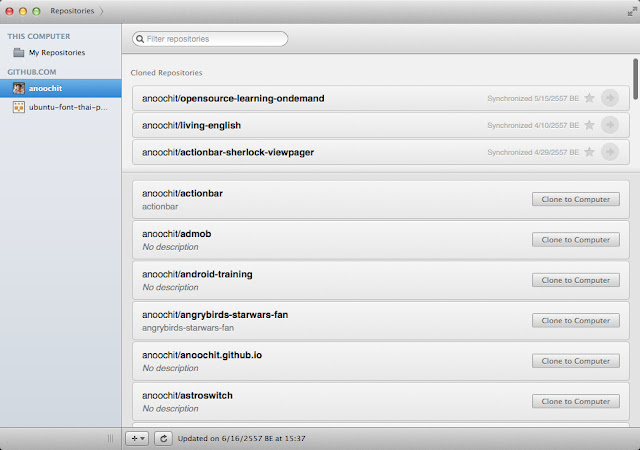
Task: Click the star icon for living-english
Action: (589, 125)
